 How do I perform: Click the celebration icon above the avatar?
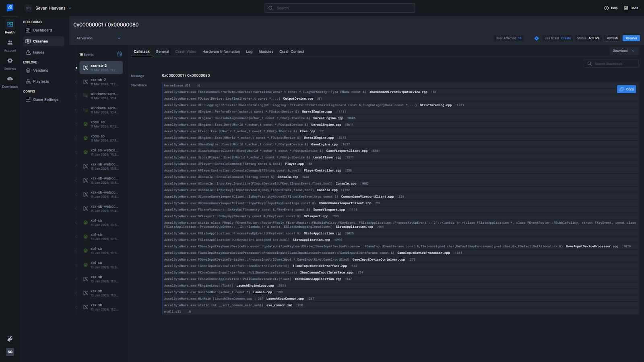(x=10, y=339)
